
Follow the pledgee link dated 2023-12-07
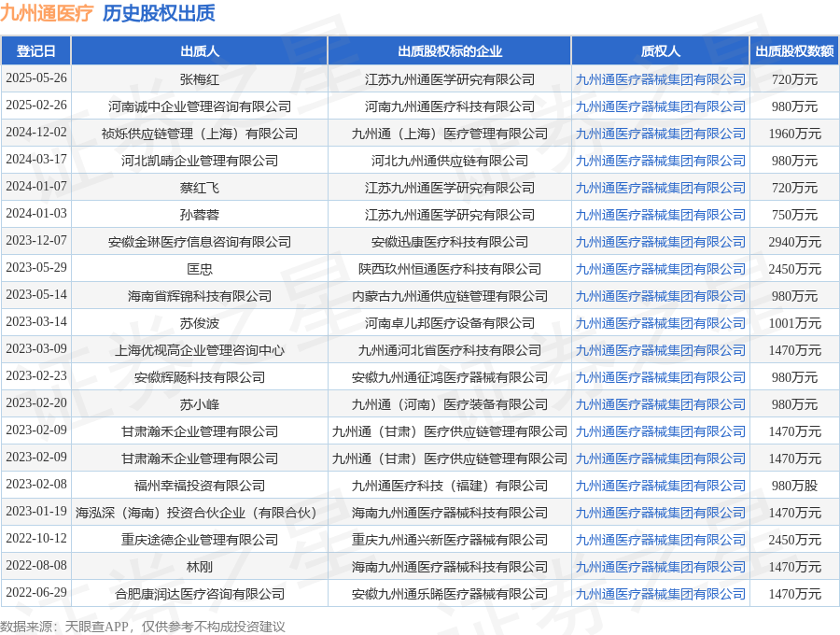click(x=660, y=242)
